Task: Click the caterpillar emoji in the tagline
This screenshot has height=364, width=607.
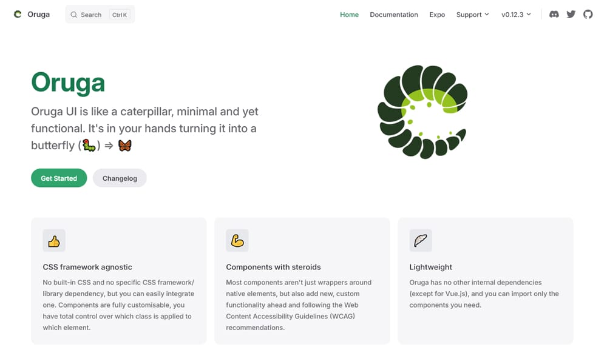Action: coord(88,145)
